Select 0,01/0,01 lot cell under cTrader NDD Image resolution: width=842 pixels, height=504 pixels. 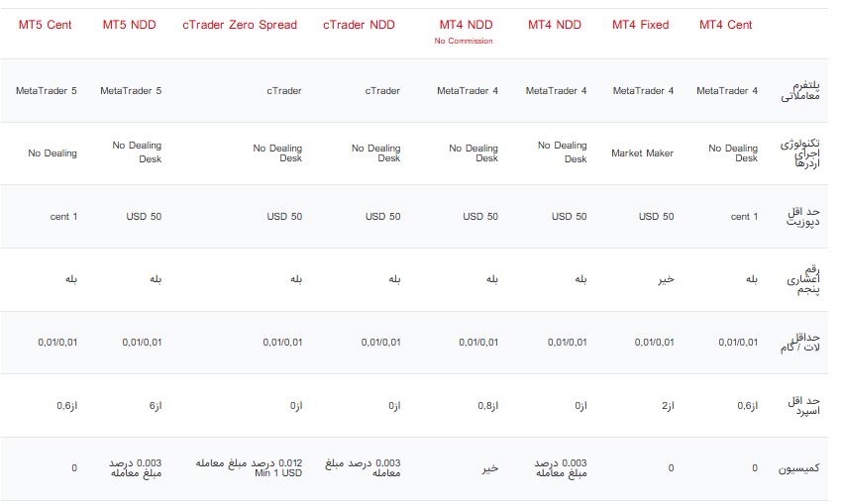click(380, 343)
